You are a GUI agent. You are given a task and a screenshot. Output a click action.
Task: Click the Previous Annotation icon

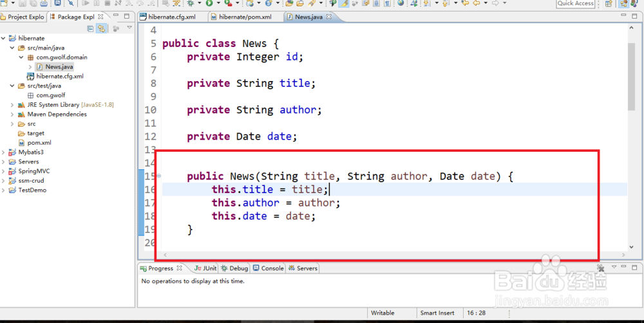tap(445, 3)
